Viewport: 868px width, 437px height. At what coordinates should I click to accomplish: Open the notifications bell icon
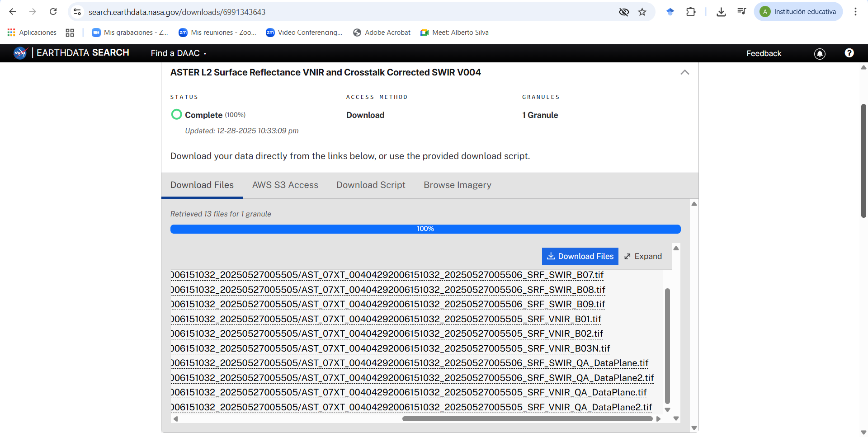pyautogui.click(x=820, y=54)
